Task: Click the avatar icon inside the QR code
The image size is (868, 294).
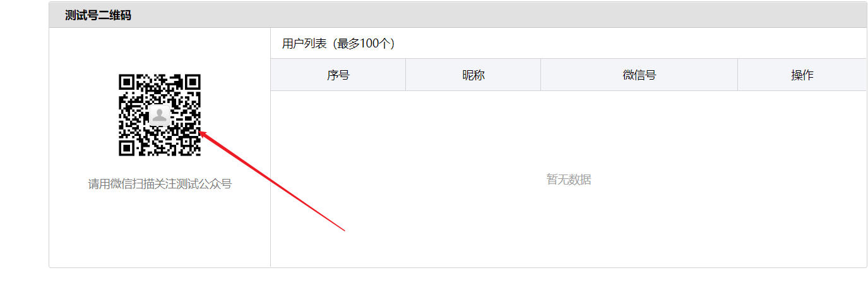Action: (160, 115)
